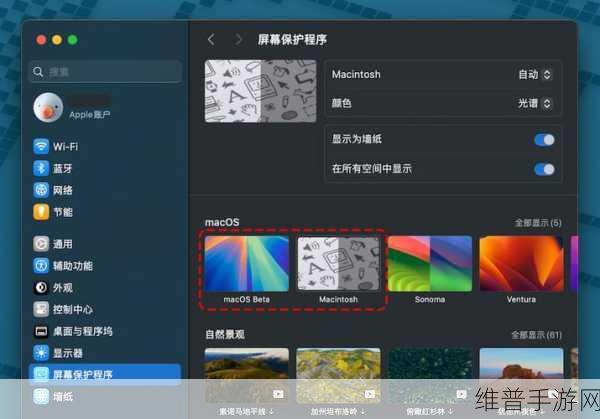Choose the Macintosh screen saver in the macOS row
This screenshot has height=419, width=600.
tap(339, 264)
